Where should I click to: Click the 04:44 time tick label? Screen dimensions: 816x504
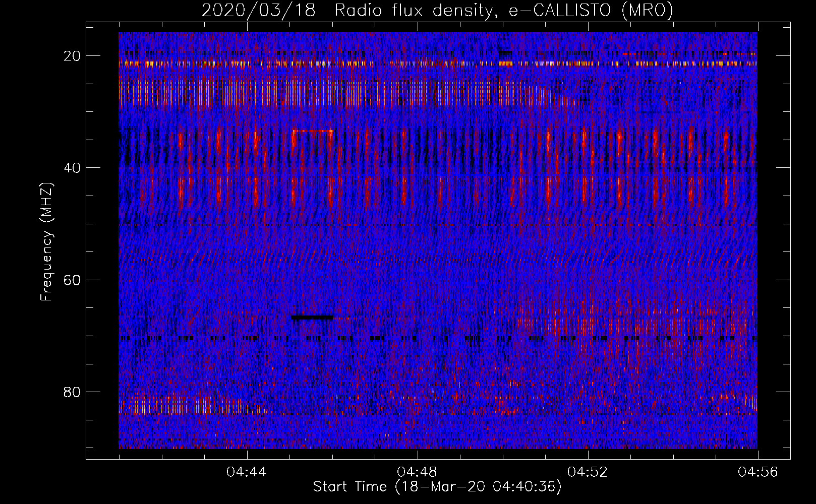(247, 472)
